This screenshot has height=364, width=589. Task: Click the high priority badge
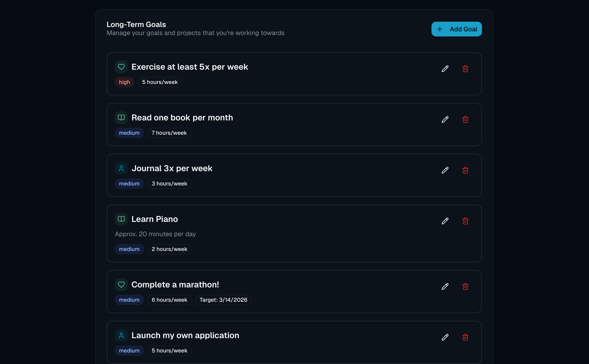pyautogui.click(x=125, y=82)
